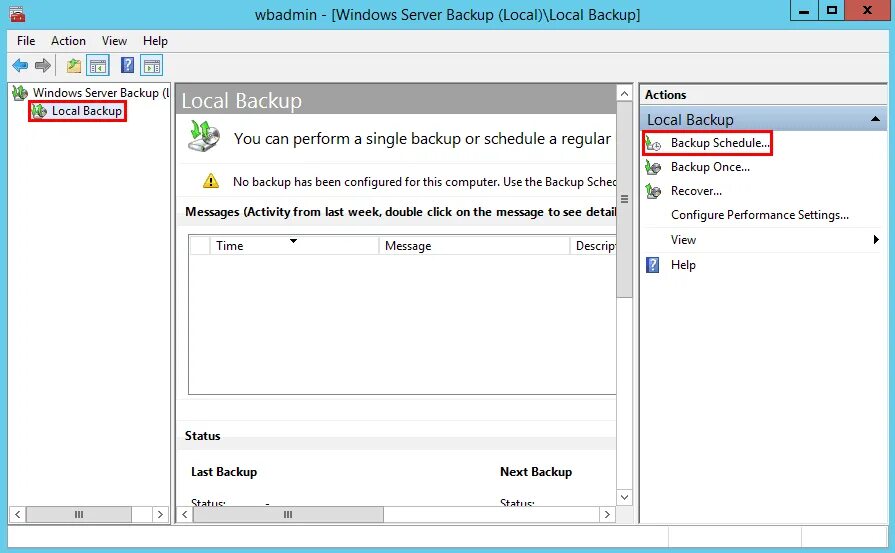Click the Last Backup heading
The image size is (895, 553).
tap(224, 472)
